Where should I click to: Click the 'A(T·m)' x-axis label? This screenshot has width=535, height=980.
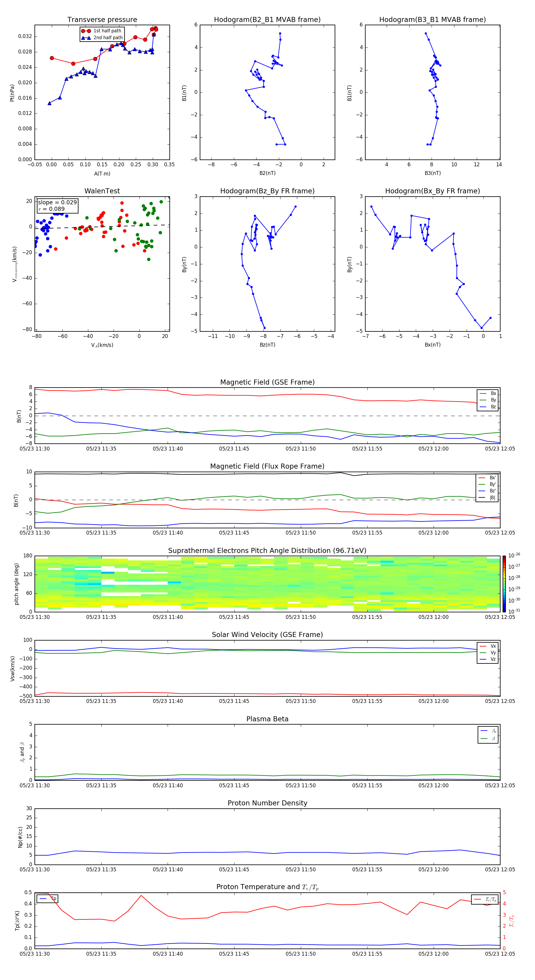[102, 174]
